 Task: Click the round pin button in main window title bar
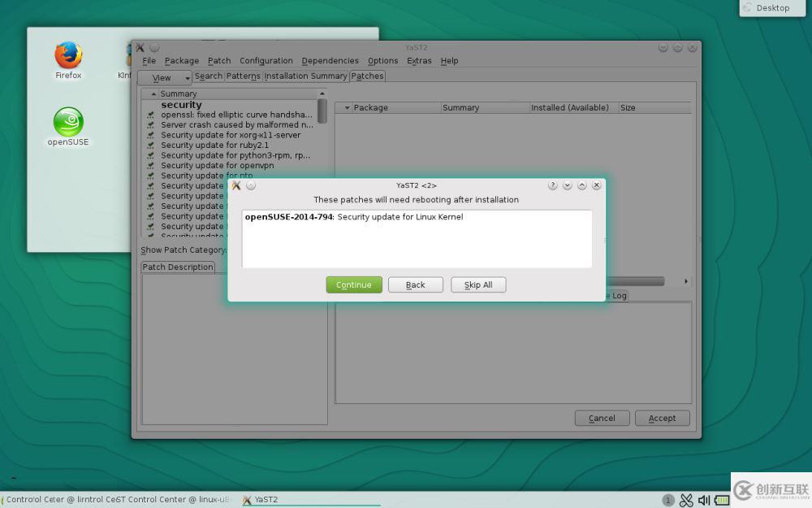154,47
